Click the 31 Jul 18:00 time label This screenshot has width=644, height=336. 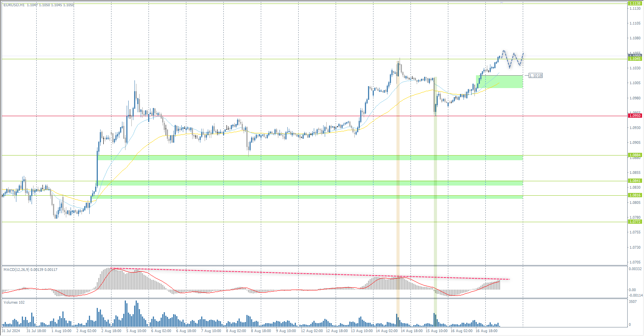tap(36, 331)
